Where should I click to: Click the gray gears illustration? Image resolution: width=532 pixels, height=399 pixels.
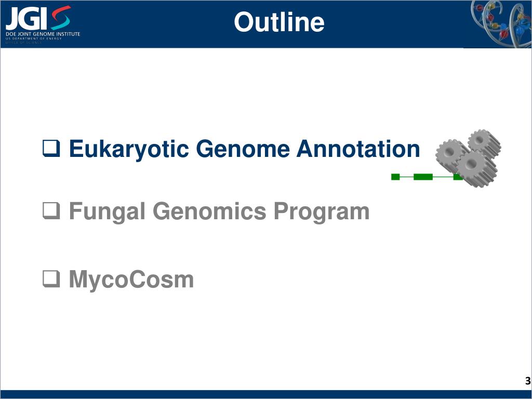469,158
